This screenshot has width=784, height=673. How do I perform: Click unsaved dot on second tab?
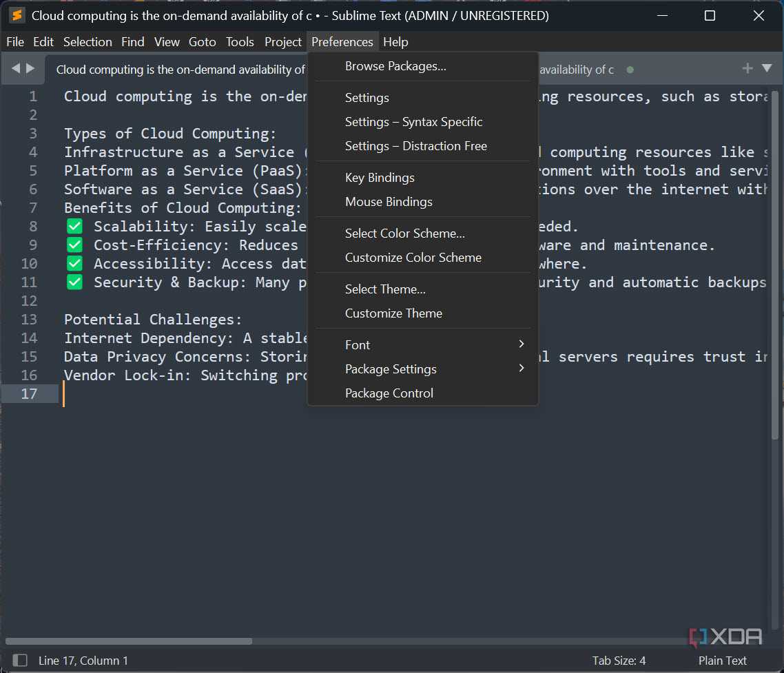click(x=630, y=70)
